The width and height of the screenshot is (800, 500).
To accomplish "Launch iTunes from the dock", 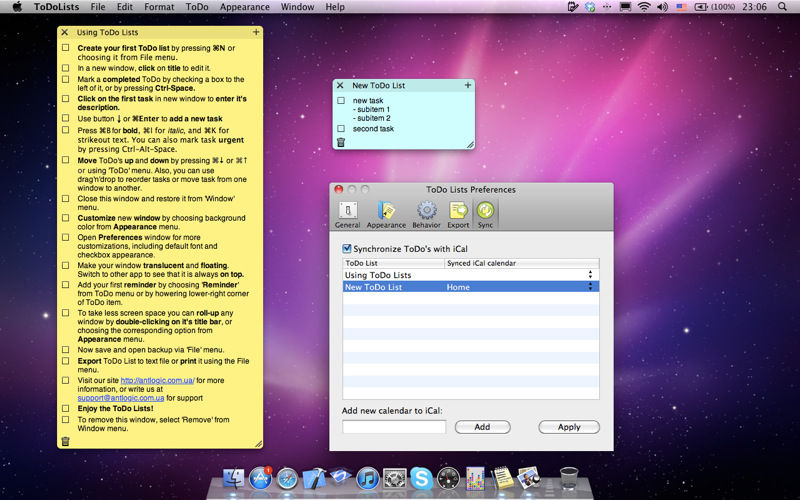I will 367,479.
